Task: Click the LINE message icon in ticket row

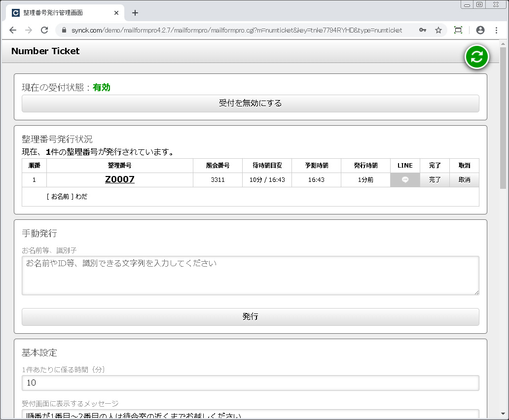Action: [x=405, y=180]
